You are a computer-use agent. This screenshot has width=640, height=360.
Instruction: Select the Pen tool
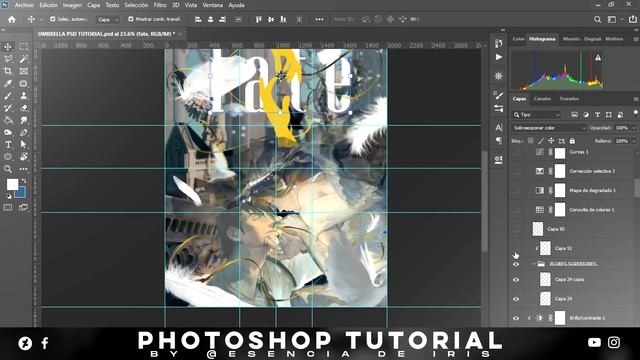24,133
